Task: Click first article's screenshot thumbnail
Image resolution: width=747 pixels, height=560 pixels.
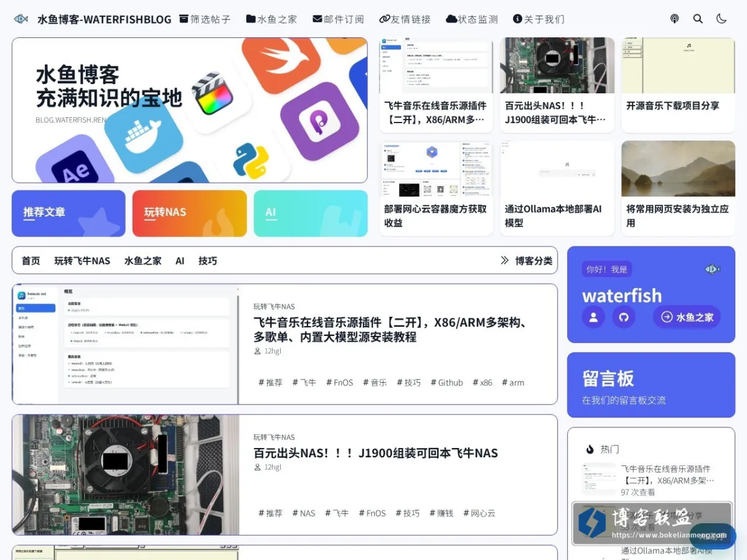Action: [x=125, y=344]
